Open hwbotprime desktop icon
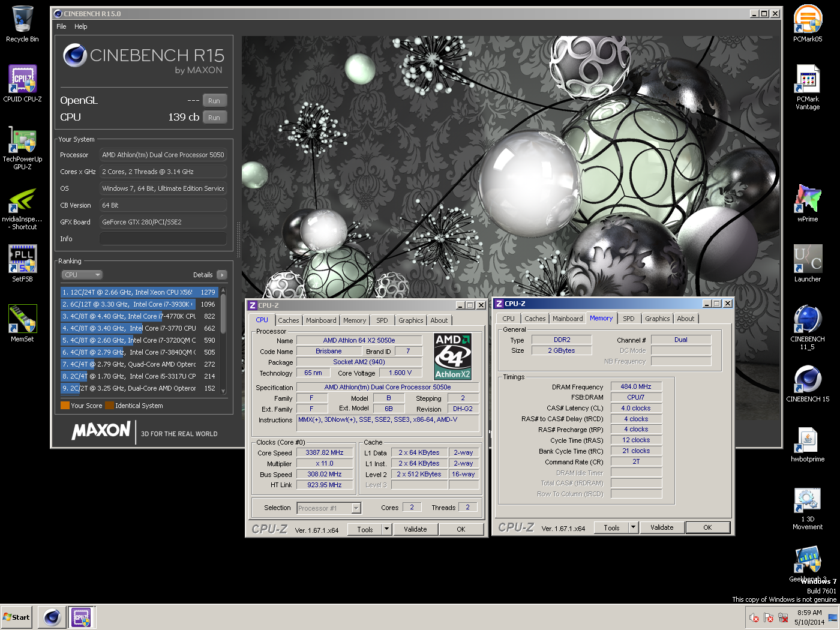Viewport: 840px width, 630px height. pos(808,444)
